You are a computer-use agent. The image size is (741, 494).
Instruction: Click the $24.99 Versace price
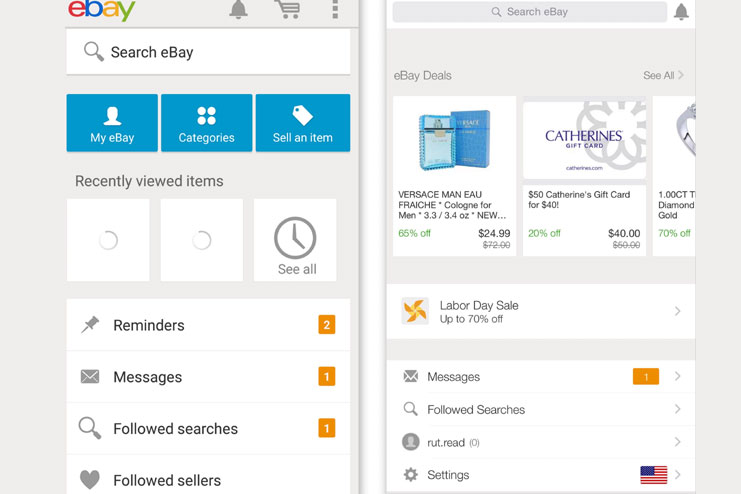494,234
